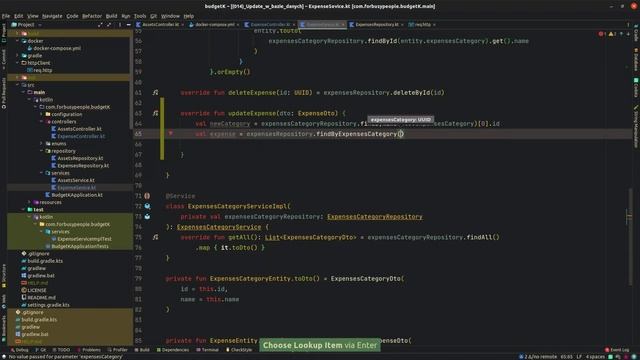Screen dimensions: 640x360
Task: Click the warnings count indicator in editor
Action: click(x=612, y=34)
